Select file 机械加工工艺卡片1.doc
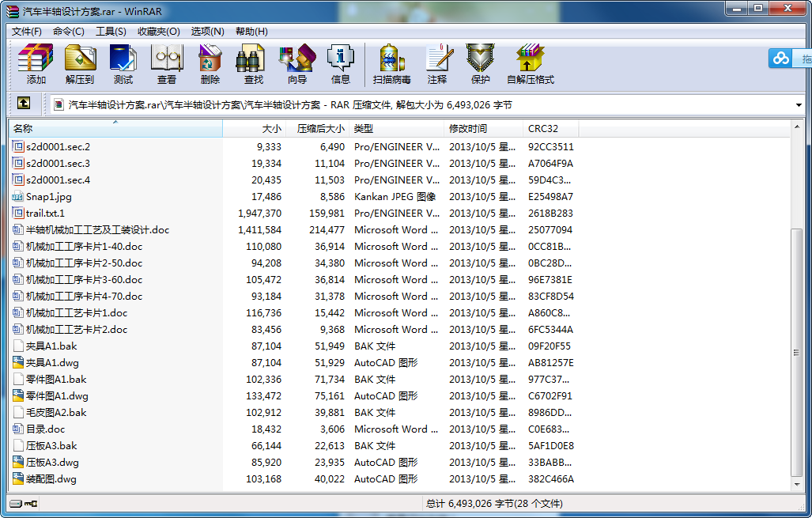The image size is (812, 518). 77,313
